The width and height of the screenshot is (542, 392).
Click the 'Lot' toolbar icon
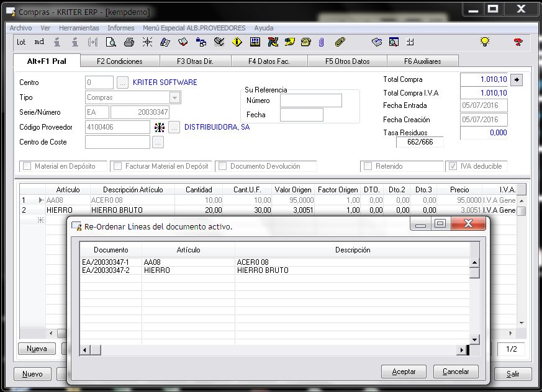point(21,42)
